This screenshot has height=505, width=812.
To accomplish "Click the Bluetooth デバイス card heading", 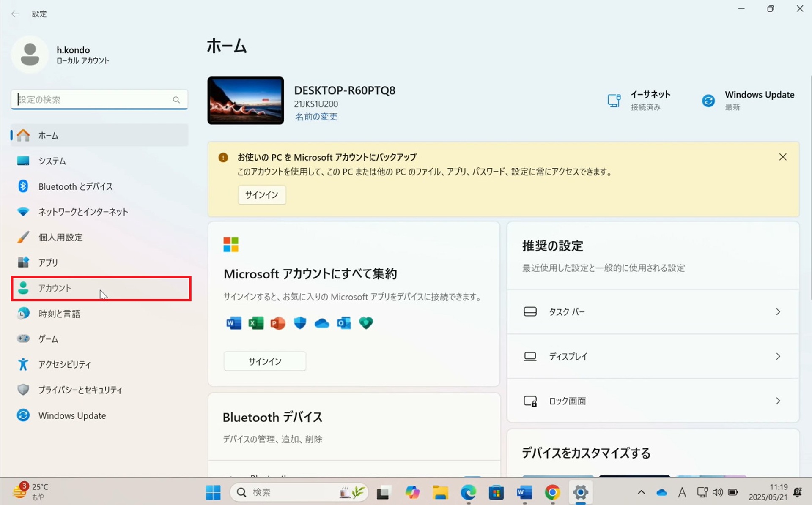I will [x=273, y=417].
